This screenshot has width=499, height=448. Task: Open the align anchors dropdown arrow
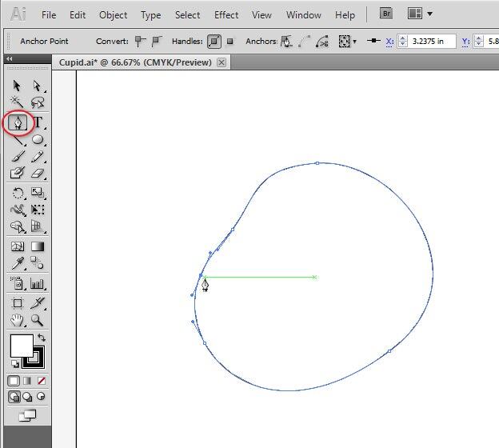click(354, 42)
